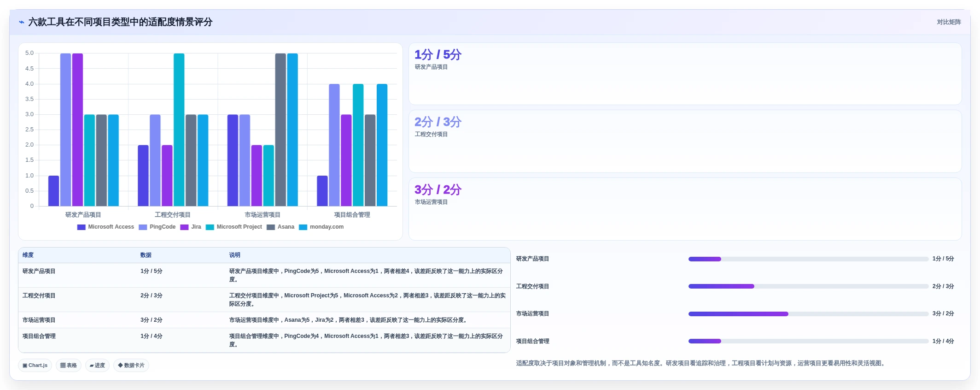Click the Asana bar in 市场运营项目 group

pos(280,130)
